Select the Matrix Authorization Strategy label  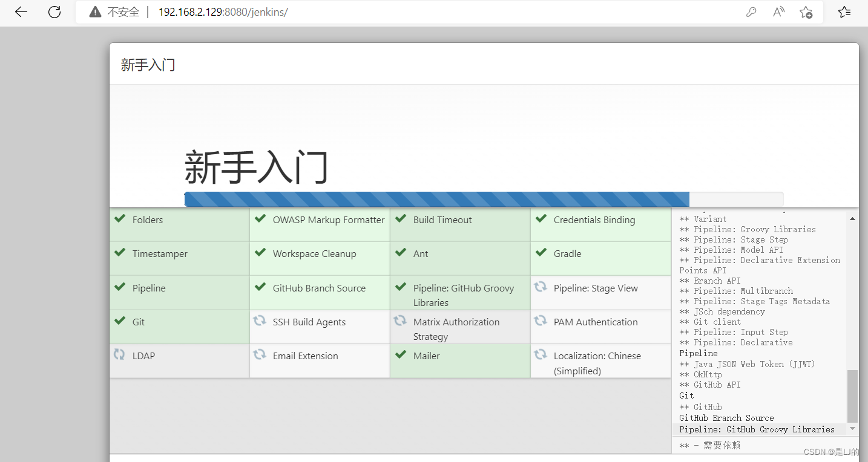[x=456, y=329]
